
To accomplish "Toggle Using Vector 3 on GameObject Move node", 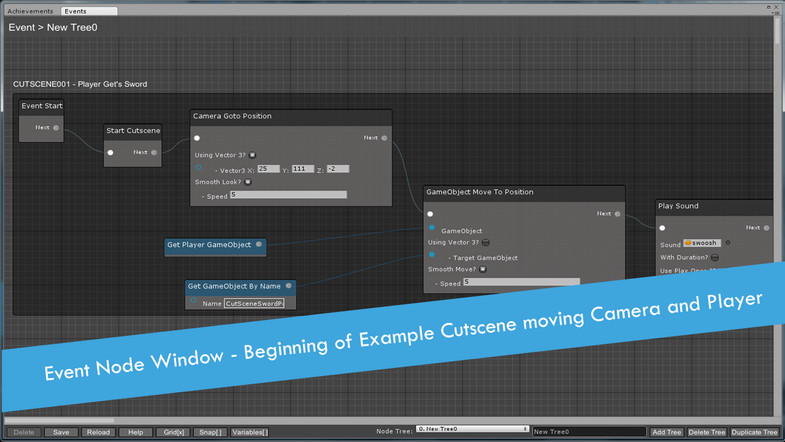I will pyautogui.click(x=486, y=242).
